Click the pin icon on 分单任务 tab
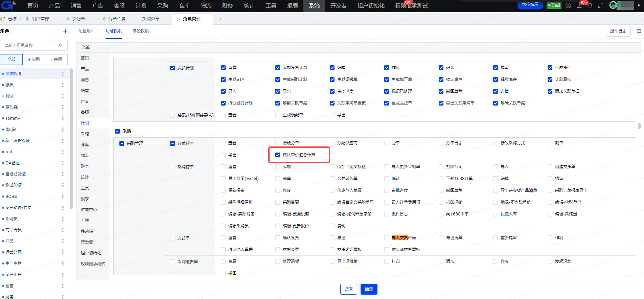The width and height of the screenshot is (644, 299). click(104, 19)
